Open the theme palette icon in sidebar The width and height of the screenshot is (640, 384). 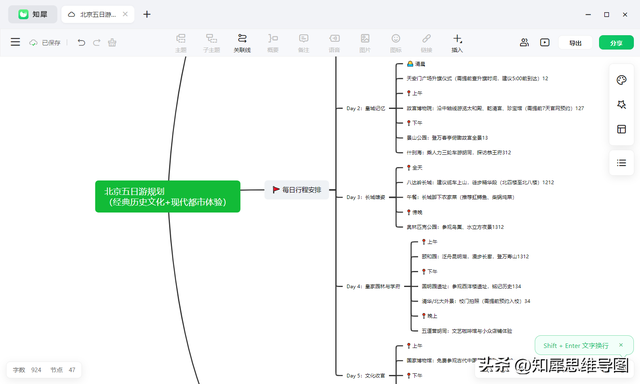pyautogui.click(x=621, y=80)
